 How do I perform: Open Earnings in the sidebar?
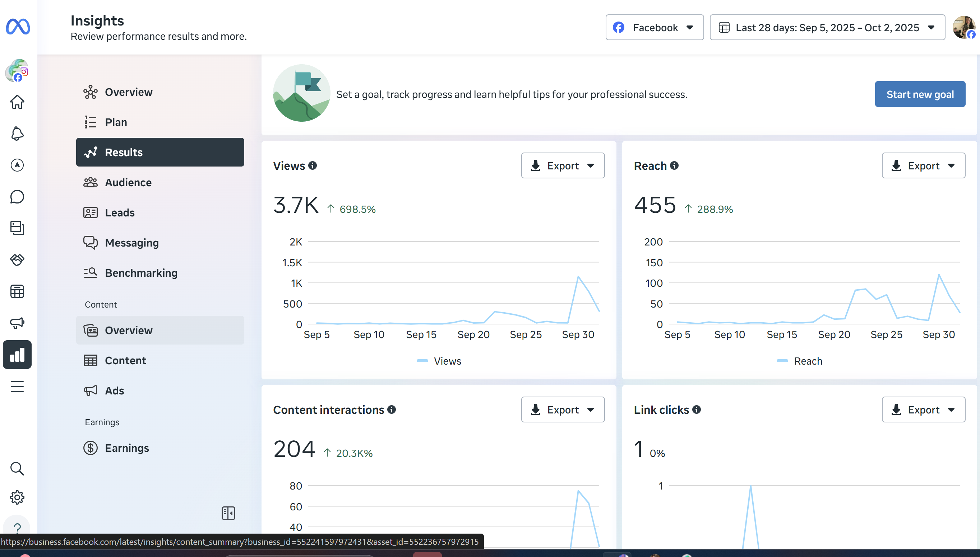pos(127,448)
